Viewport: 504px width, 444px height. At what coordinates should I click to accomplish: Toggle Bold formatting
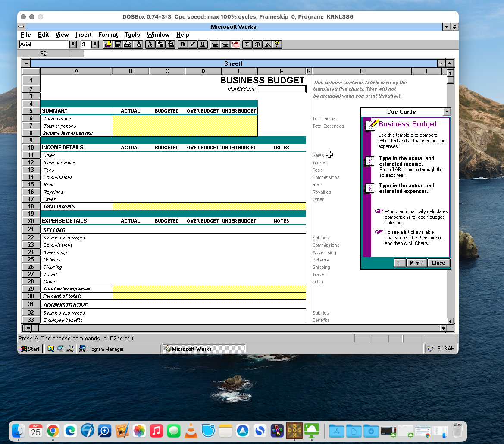click(182, 44)
